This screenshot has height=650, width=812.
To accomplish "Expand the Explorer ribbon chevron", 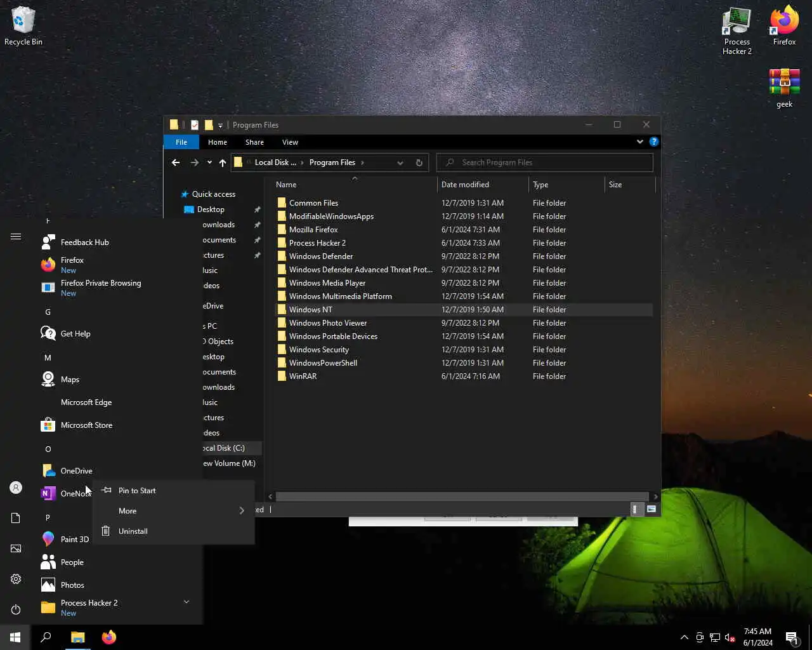I will 639,142.
